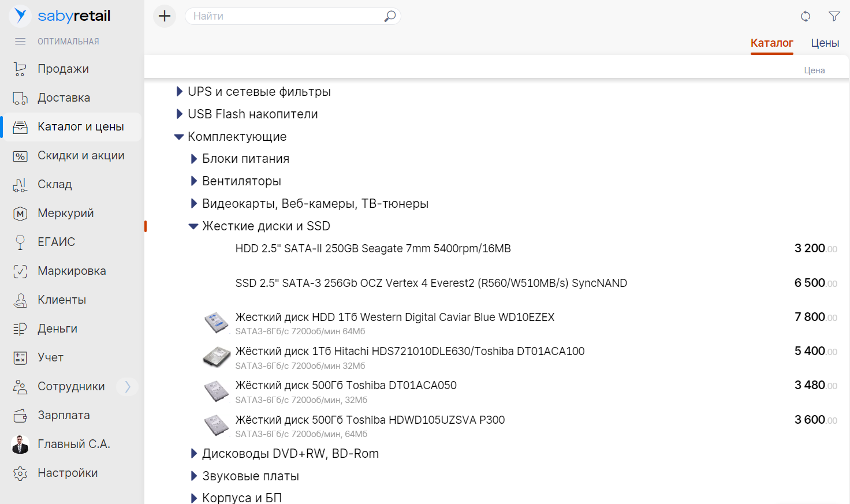Switch to the Каталог tab

tap(771, 43)
